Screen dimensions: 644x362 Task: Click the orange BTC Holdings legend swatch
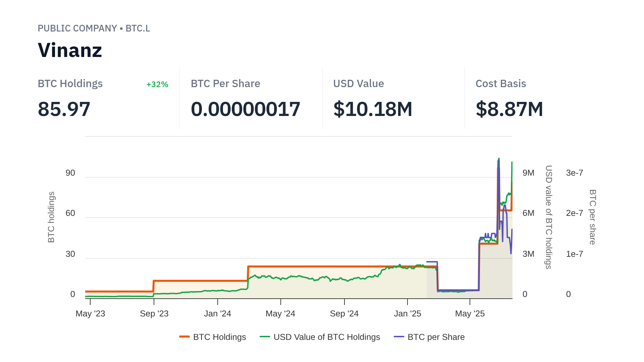(184, 337)
